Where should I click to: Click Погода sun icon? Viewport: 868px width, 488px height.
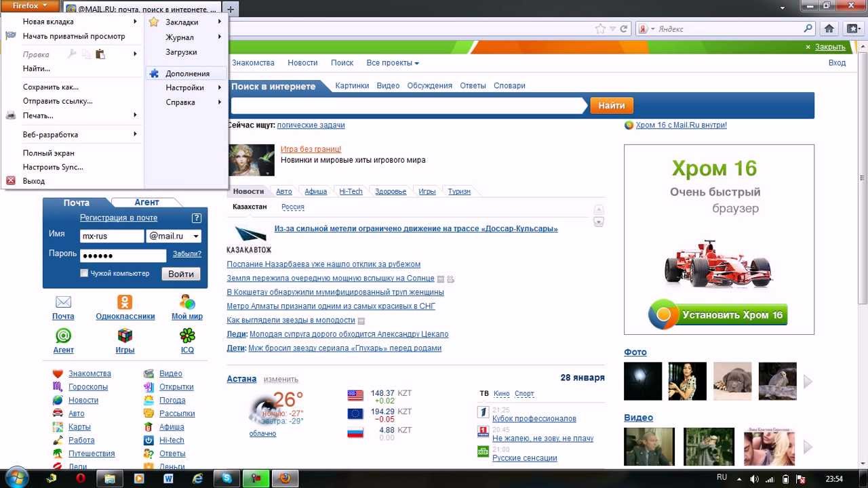point(149,400)
